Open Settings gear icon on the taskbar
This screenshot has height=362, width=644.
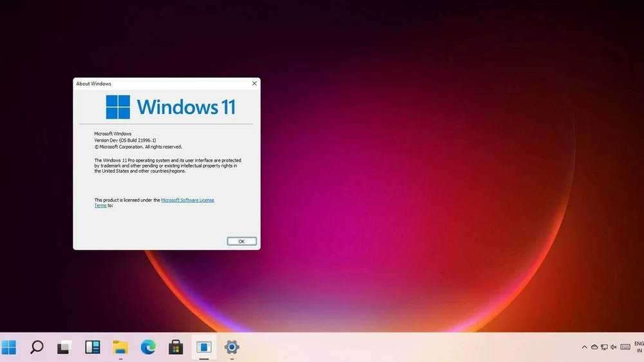(x=232, y=347)
